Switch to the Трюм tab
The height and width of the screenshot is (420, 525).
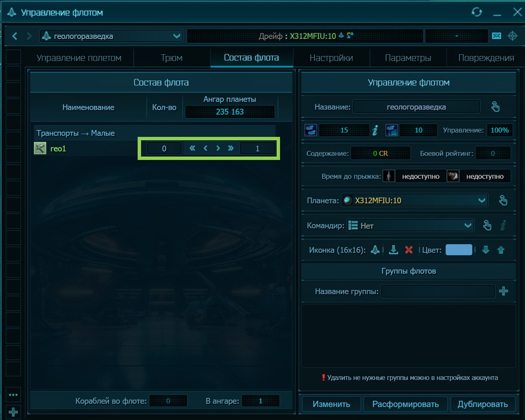171,58
